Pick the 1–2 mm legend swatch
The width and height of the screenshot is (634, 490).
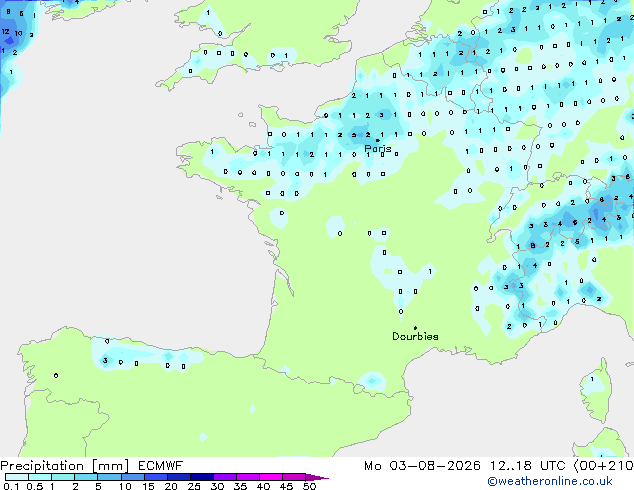click(63, 477)
